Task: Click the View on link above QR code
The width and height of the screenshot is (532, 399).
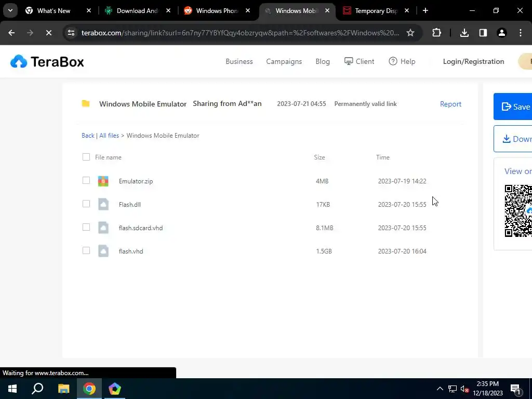Action: pyautogui.click(x=518, y=171)
